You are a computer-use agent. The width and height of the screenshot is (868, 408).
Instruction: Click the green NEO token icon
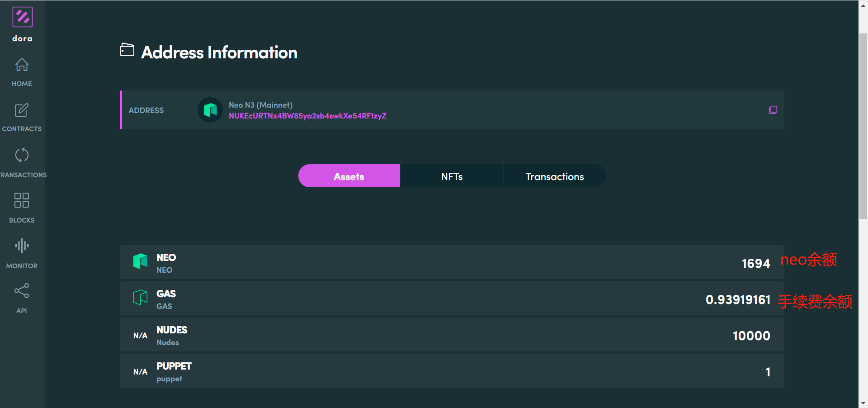click(x=140, y=261)
